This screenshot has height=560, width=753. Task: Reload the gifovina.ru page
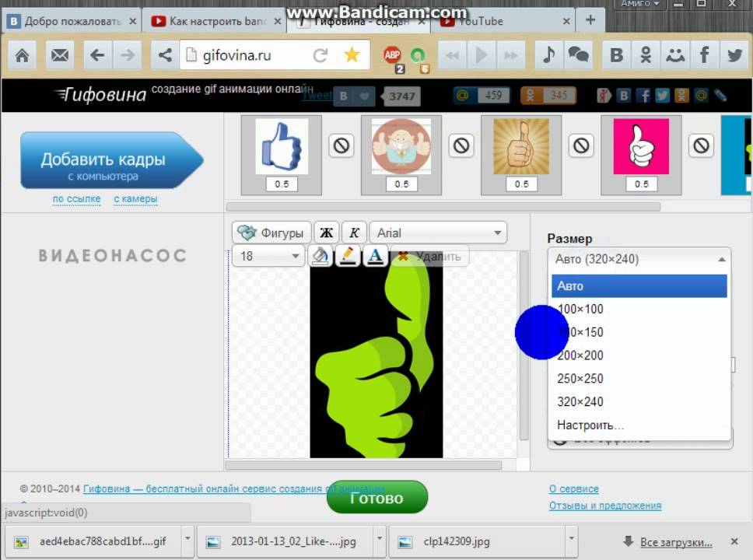pos(320,55)
